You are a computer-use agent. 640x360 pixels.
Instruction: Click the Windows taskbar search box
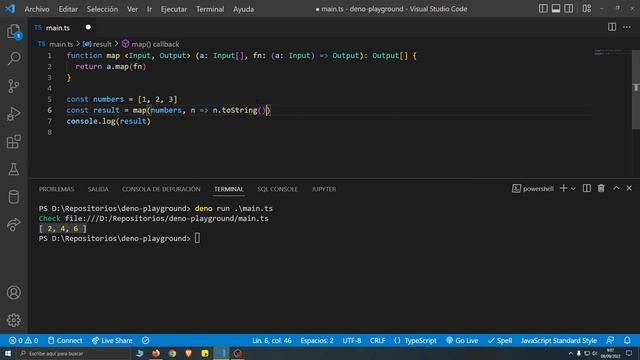[x=73, y=353]
